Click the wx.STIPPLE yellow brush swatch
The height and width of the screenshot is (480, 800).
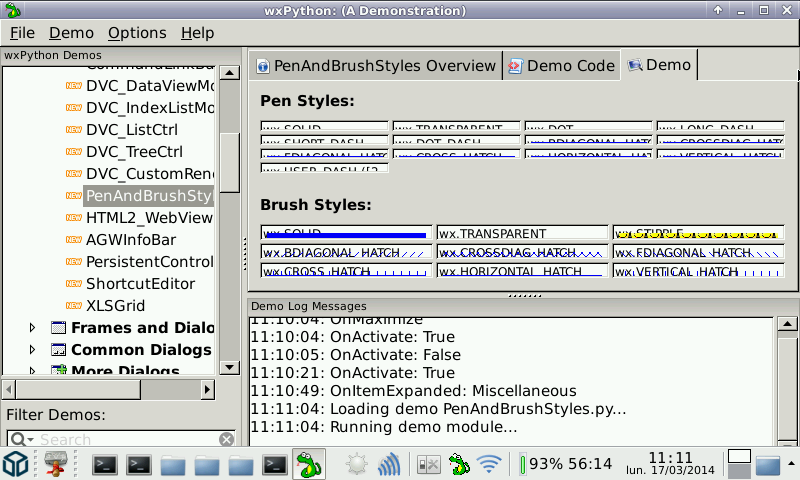698,232
